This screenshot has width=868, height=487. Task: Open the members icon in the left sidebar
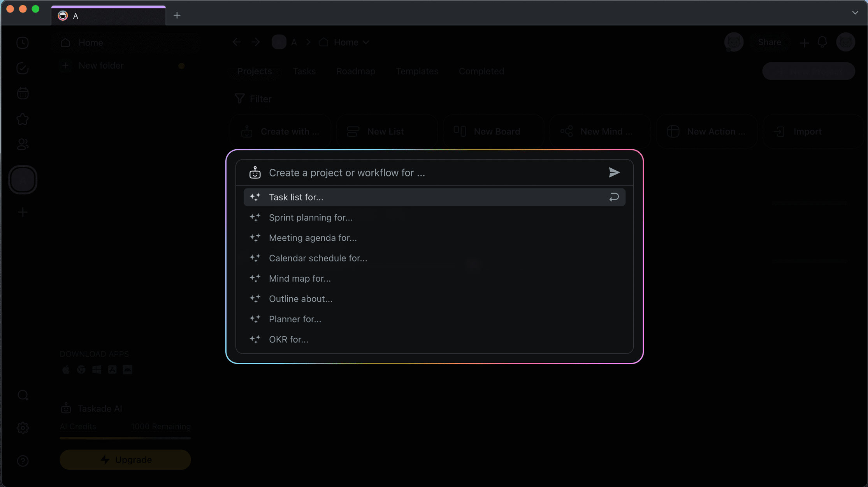pos(23,145)
